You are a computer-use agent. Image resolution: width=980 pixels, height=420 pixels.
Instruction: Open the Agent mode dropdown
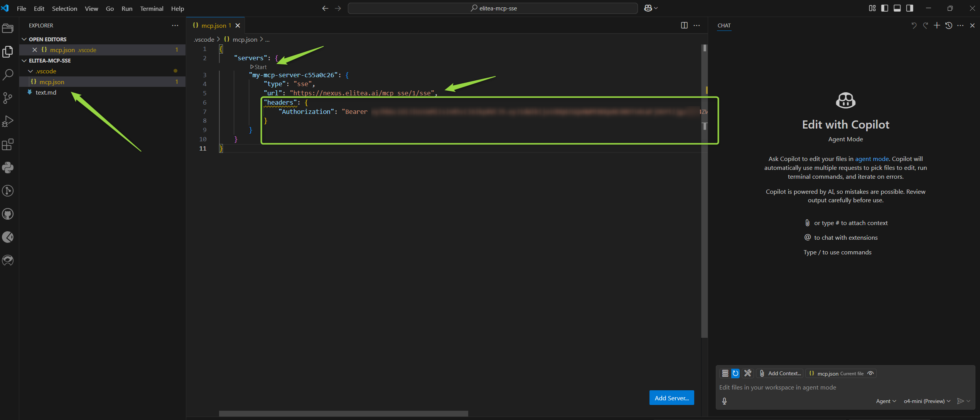[886, 401]
